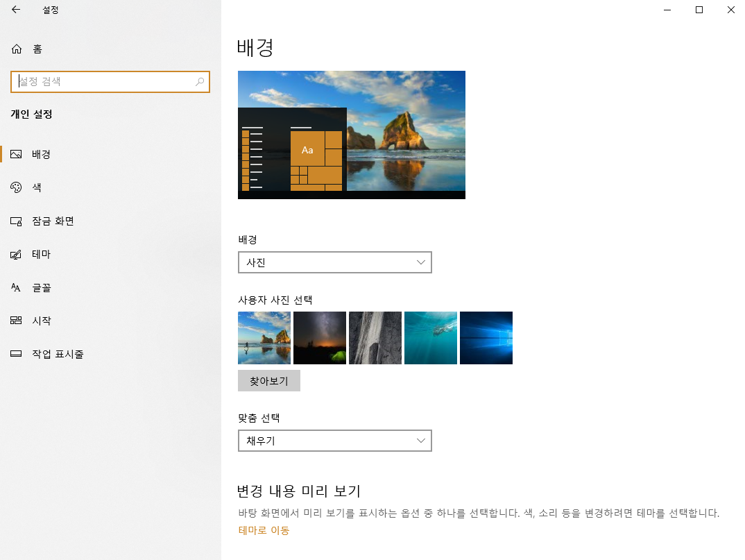Screen dimensions: 745x560
Task: Click the 찾아보기 browse button
Action: tap(269, 381)
